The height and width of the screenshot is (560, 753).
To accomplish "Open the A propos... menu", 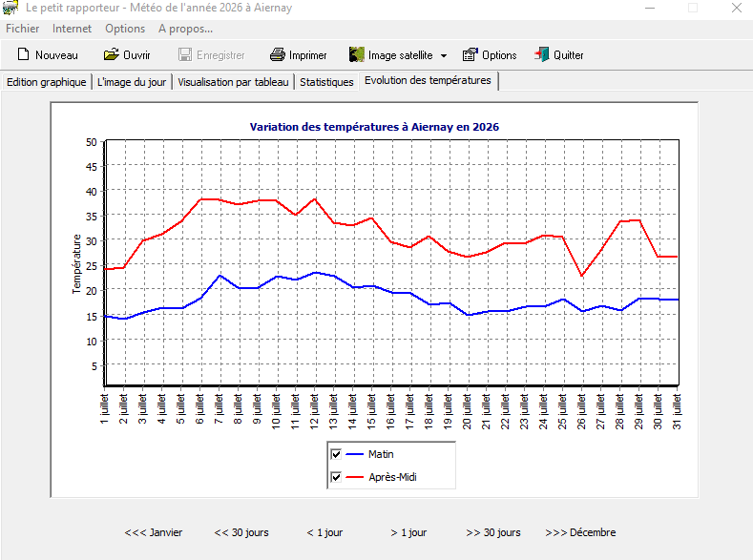I will point(185,29).
